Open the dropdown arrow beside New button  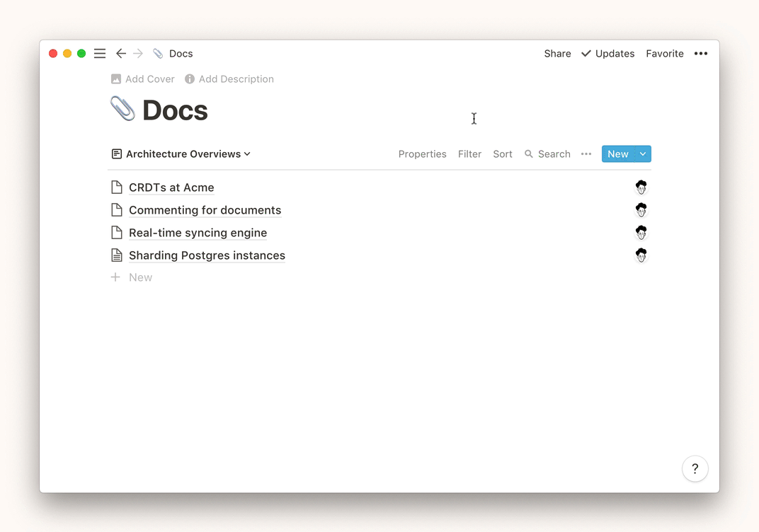[643, 154]
